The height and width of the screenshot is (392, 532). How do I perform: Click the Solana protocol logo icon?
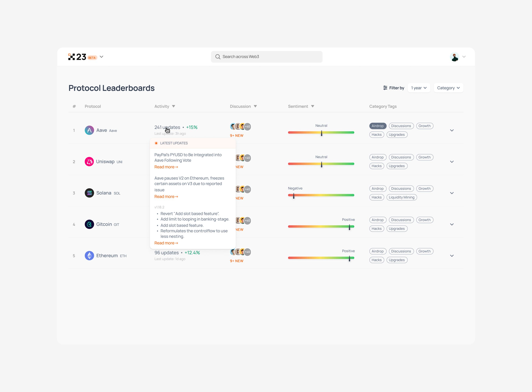click(x=89, y=193)
